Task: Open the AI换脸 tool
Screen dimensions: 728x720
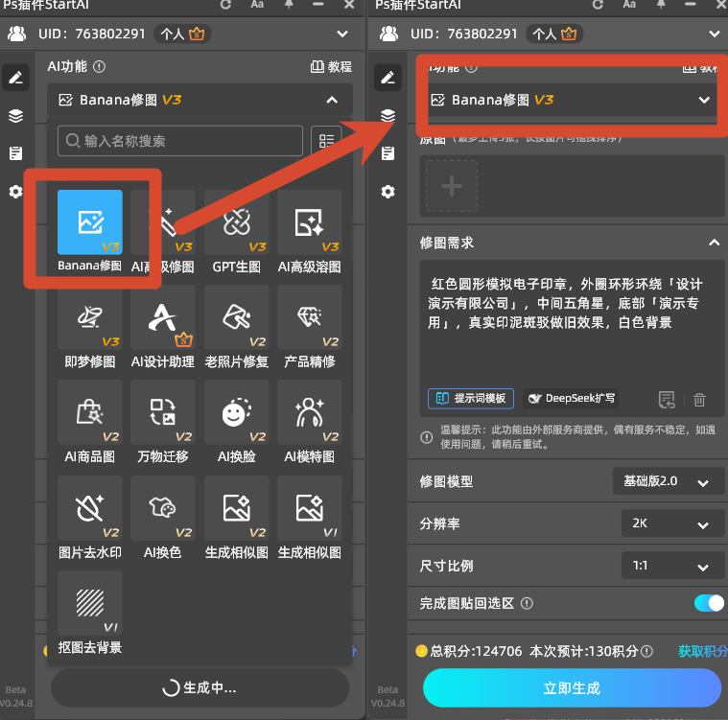Action: [236, 412]
